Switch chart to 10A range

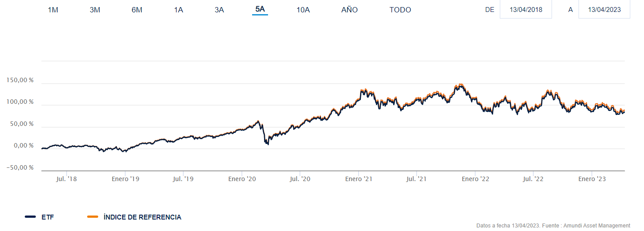point(303,10)
